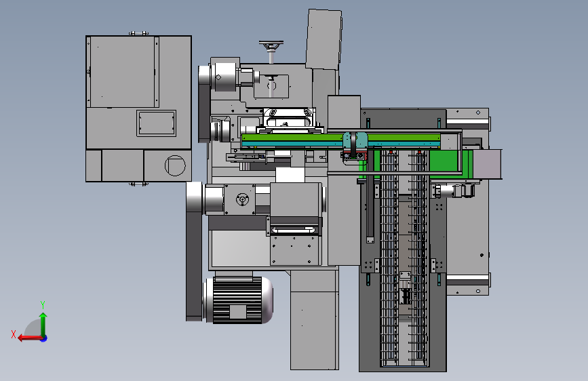Select the handwheel on top of machine
The image size is (588, 381).
coord(271,45)
